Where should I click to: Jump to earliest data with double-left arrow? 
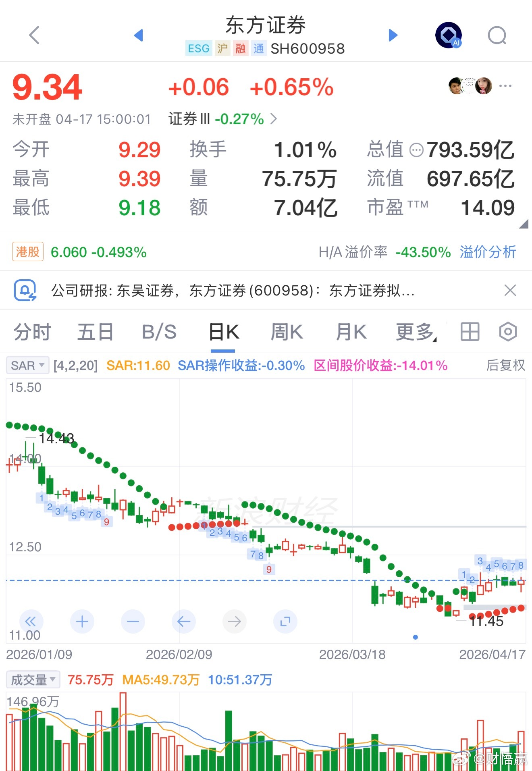coord(31,621)
